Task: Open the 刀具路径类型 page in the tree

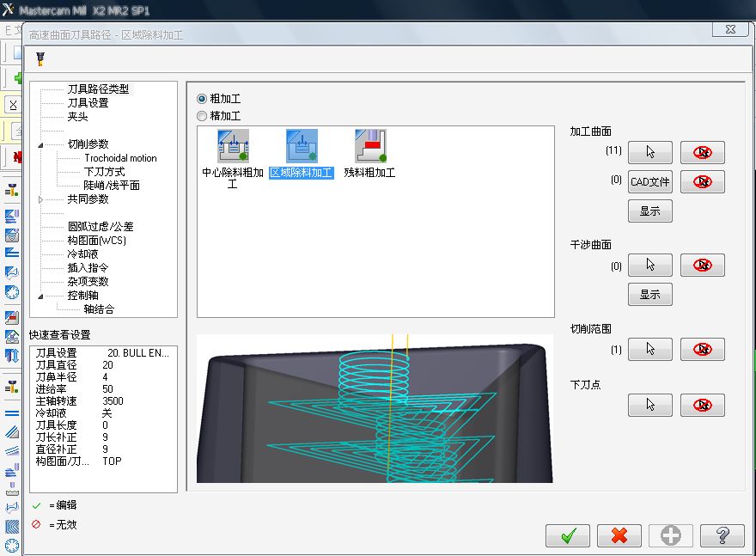Action: pos(98,89)
